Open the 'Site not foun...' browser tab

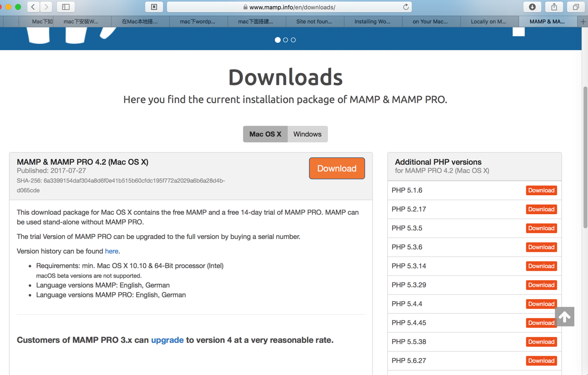pyautogui.click(x=315, y=21)
